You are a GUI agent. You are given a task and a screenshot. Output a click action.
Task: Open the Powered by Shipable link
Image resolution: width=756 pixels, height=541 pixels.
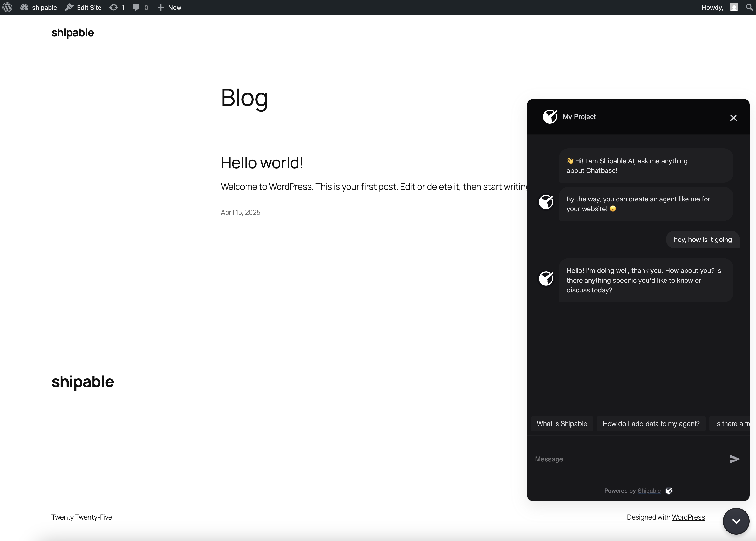(x=649, y=491)
